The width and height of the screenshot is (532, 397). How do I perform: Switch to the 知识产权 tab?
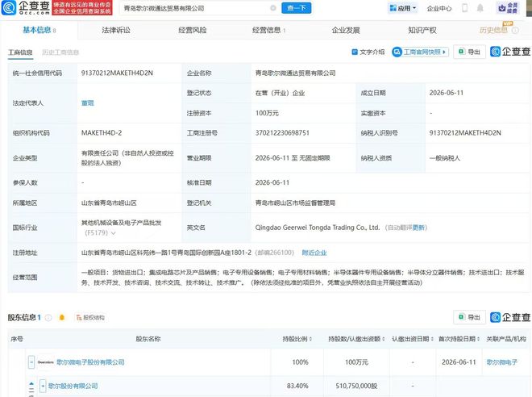(x=422, y=30)
